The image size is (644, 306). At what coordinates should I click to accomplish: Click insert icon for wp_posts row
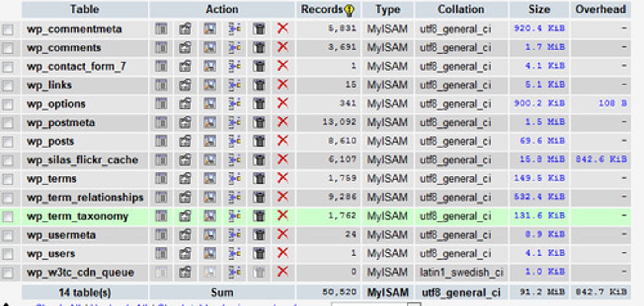(234, 142)
